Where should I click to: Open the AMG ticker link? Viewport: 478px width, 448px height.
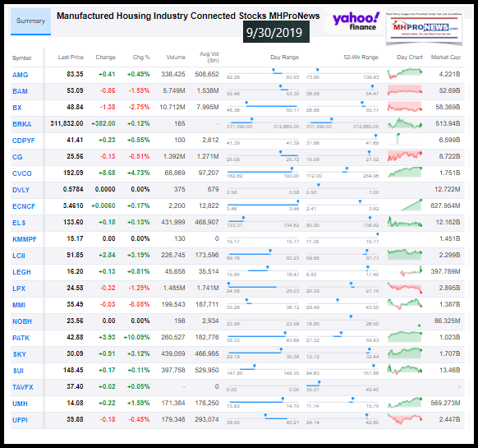click(20, 75)
